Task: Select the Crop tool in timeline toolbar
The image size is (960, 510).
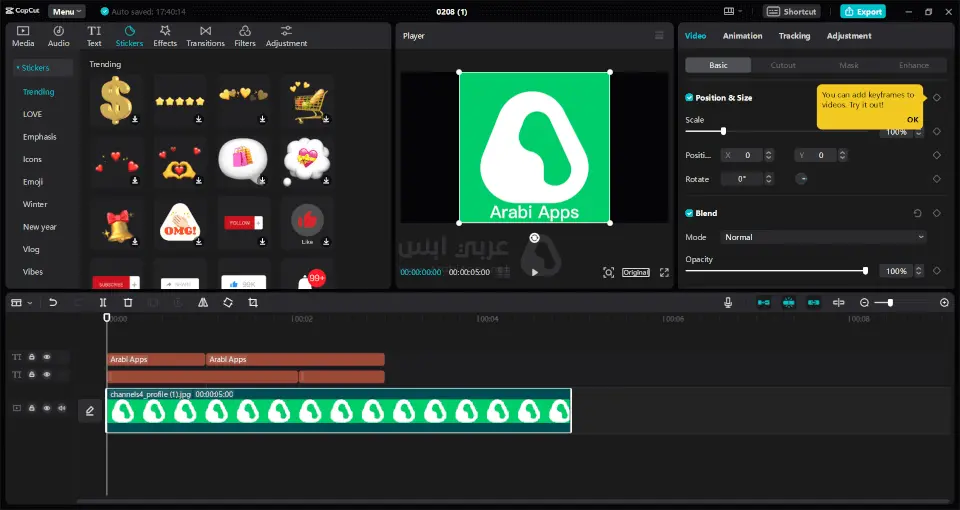Action: click(253, 302)
